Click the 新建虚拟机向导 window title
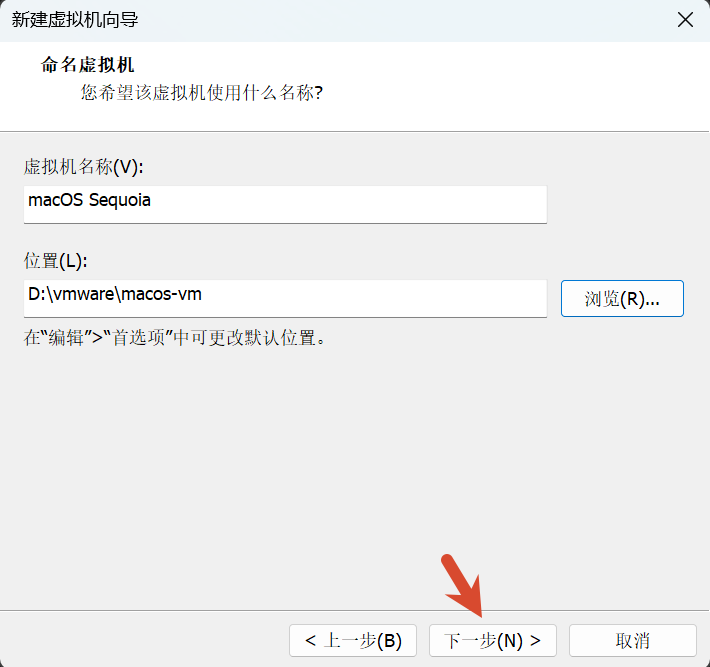The image size is (710, 667). 75,20
